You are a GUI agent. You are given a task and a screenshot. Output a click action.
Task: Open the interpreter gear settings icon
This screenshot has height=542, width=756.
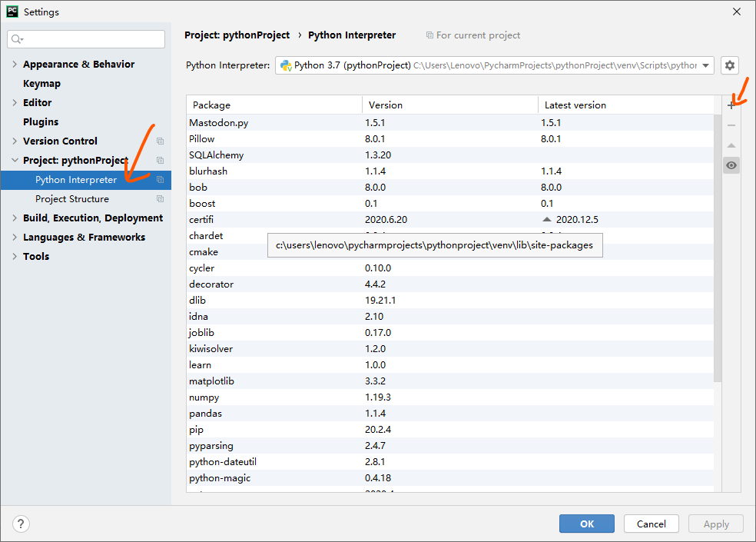pyautogui.click(x=730, y=65)
